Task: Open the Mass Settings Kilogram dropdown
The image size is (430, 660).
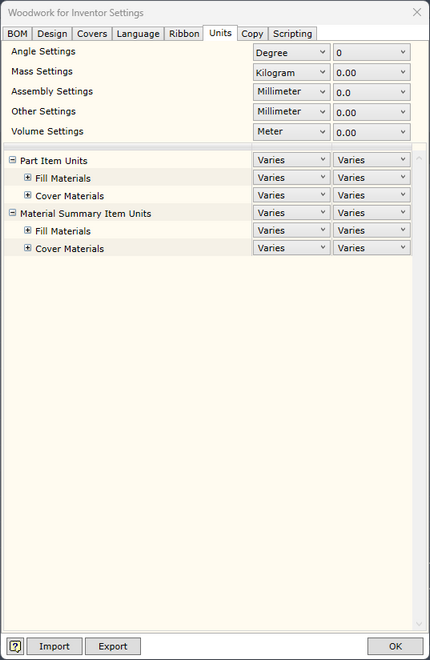Action: pyautogui.click(x=292, y=72)
